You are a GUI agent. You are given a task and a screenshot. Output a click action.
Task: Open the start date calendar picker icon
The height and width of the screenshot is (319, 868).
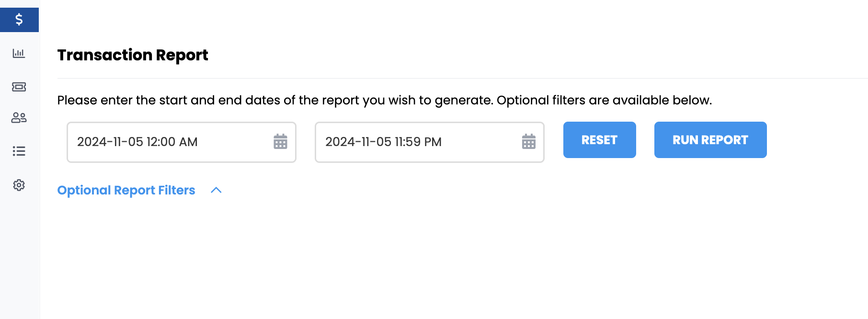click(280, 142)
